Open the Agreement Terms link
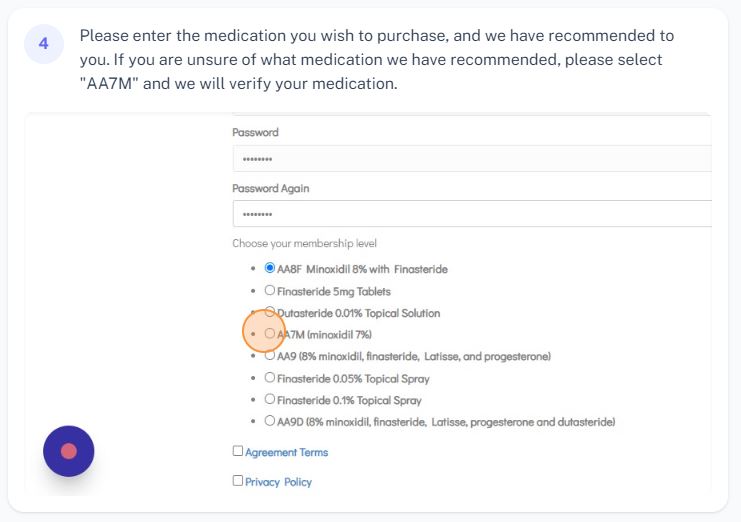 (286, 452)
